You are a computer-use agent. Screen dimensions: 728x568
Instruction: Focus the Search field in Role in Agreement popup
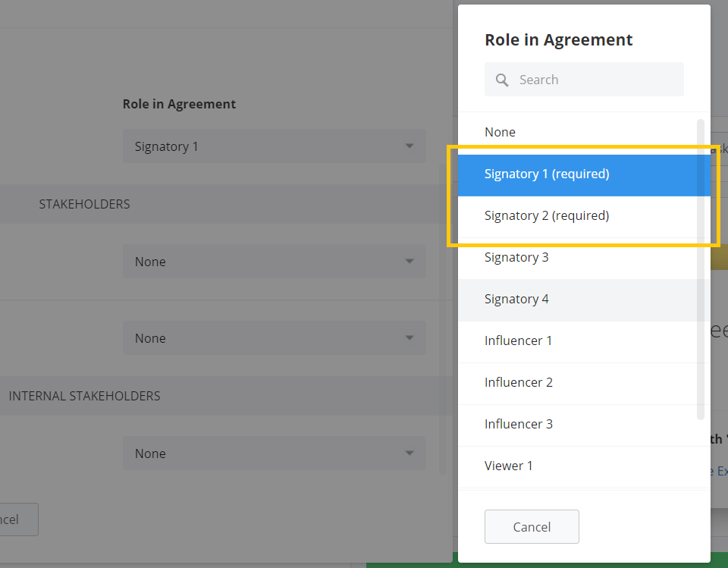(584, 80)
